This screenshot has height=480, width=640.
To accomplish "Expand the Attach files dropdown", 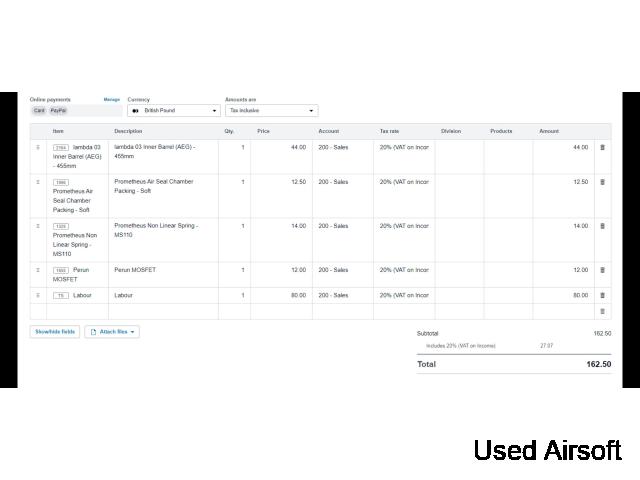I will pyautogui.click(x=111, y=331).
